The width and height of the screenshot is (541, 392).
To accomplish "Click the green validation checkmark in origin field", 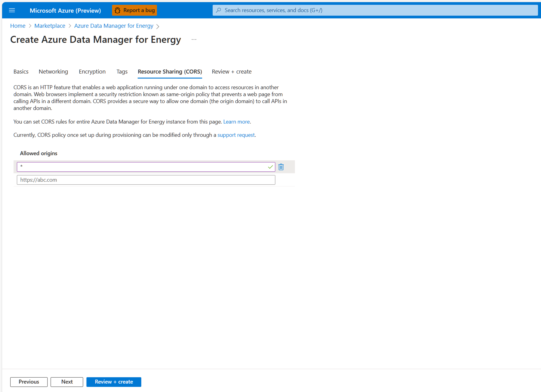I will point(270,167).
